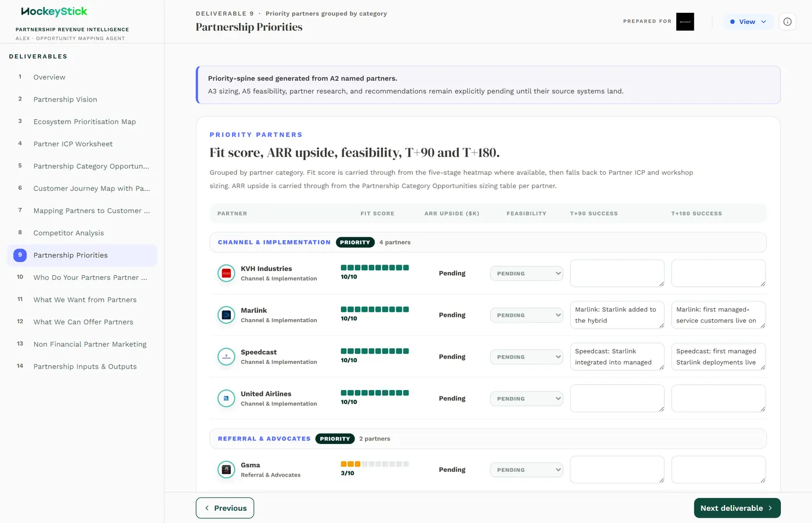
Task: Click the Marlink partner logo
Action: [x=226, y=315]
